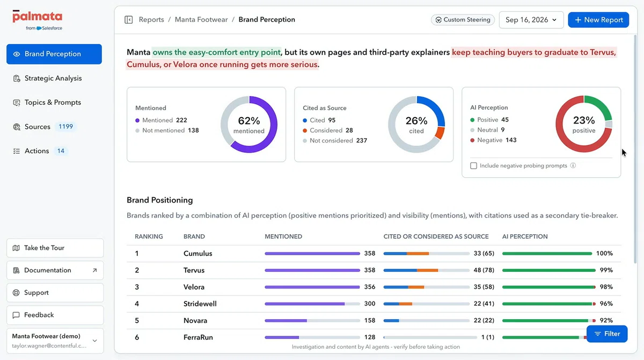Click the Velora brand name

pyautogui.click(x=194, y=287)
